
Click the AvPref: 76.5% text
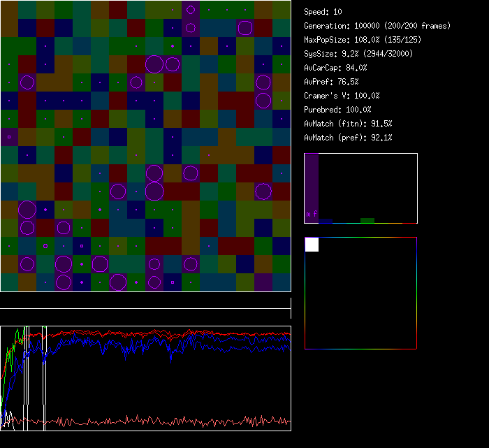[x=331, y=82]
